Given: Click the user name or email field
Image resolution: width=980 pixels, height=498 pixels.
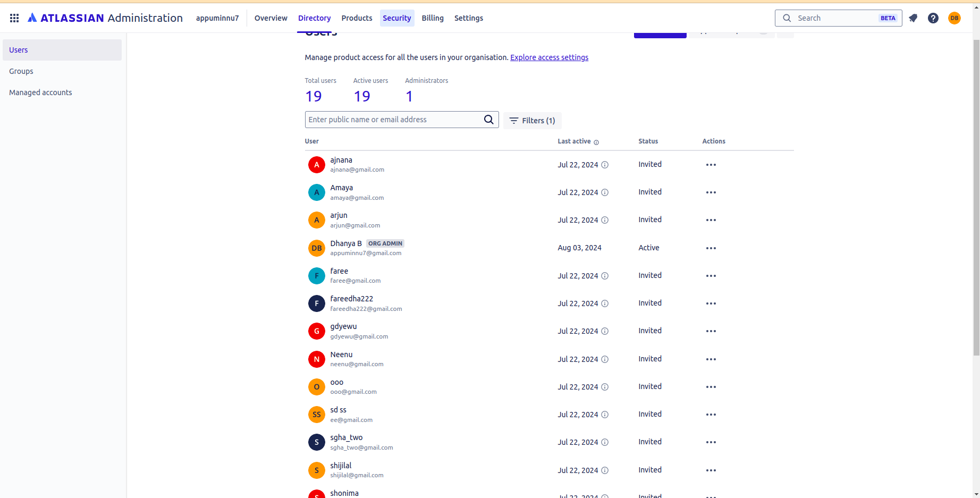Looking at the screenshot, I should [x=393, y=120].
